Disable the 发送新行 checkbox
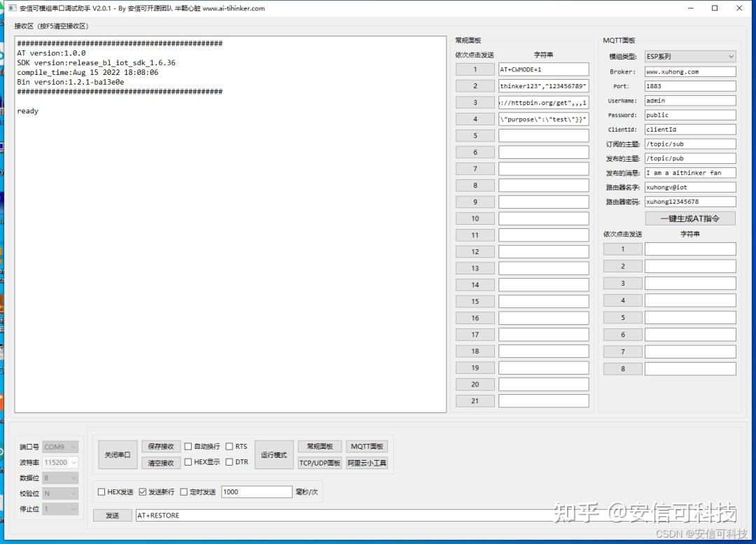The width and height of the screenshot is (756, 544). click(143, 491)
